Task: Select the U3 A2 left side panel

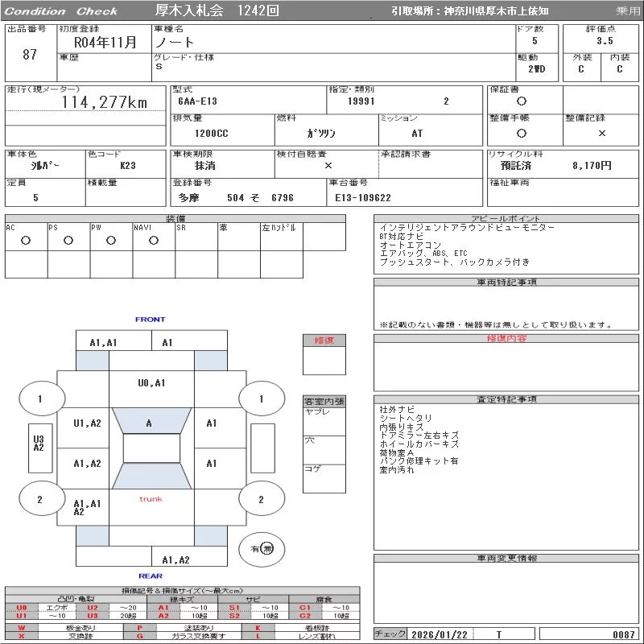Action: tap(39, 444)
